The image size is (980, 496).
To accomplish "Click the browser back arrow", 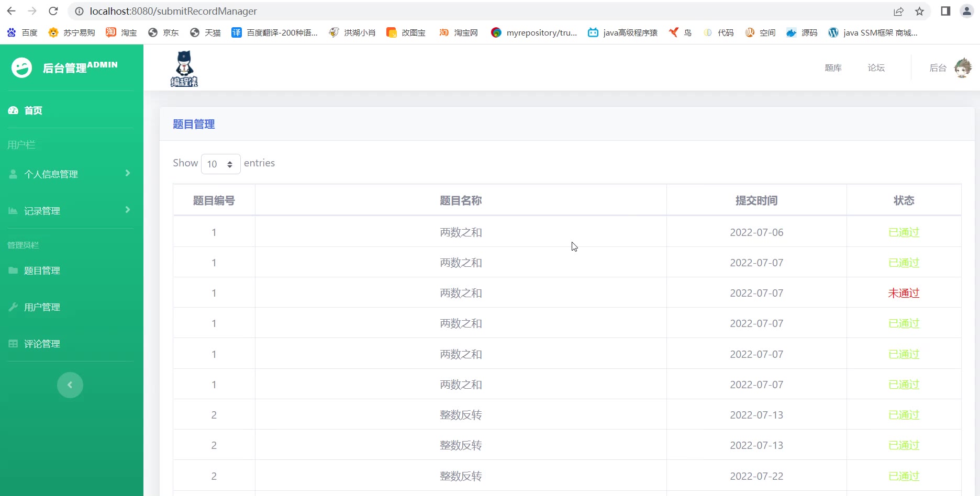I will (x=11, y=11).
